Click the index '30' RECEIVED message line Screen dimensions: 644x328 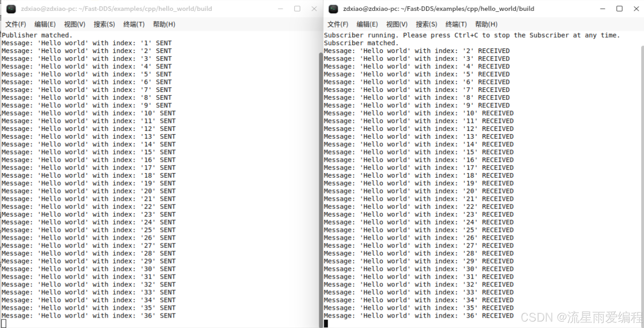click(419, 269)
